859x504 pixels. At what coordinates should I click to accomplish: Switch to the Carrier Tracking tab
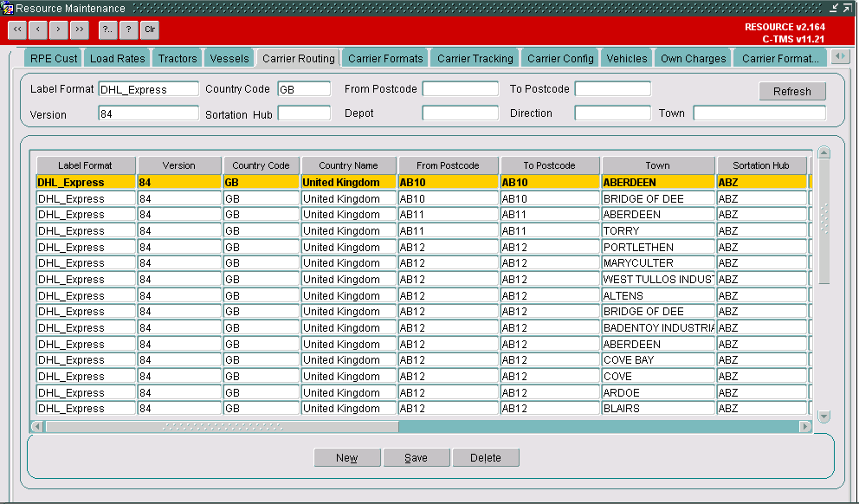coord(475,59)
